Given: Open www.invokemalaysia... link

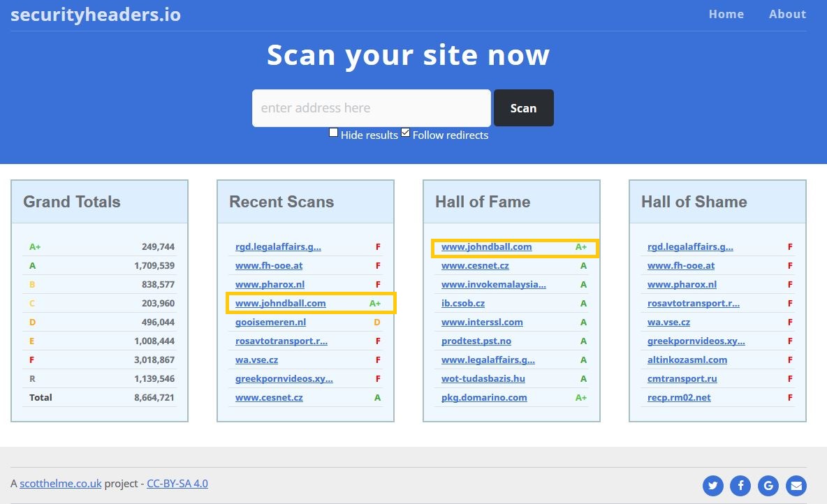Looking at the screenshot, I should click(x=494, y=285).
